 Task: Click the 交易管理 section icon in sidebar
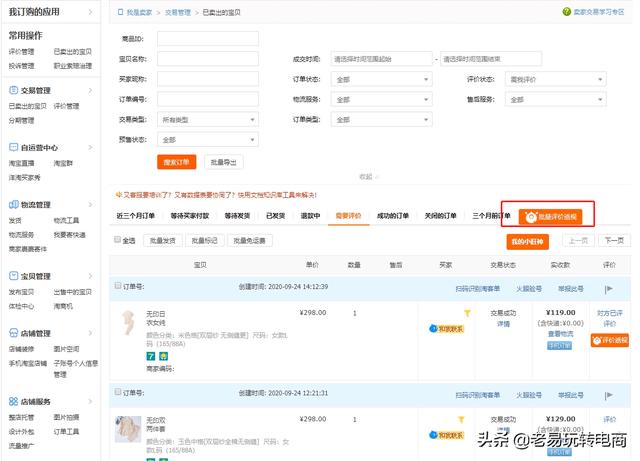coord(14,90)
